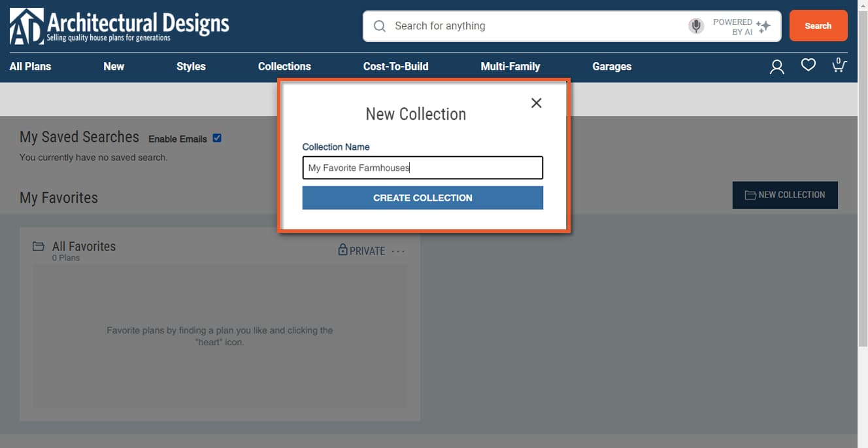This screenshot has height=448, width=868.
Task: Open the shopping cart icon
Action: [839, 65]
